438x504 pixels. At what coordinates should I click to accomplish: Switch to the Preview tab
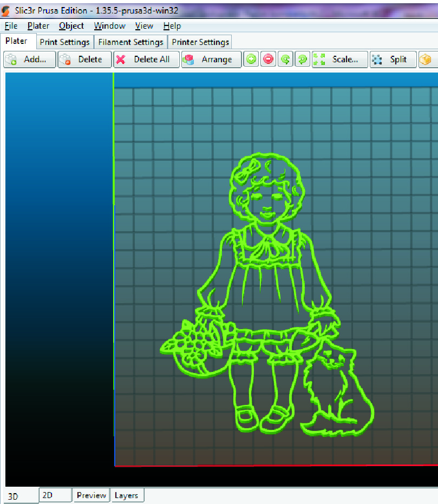pos(91,495)
